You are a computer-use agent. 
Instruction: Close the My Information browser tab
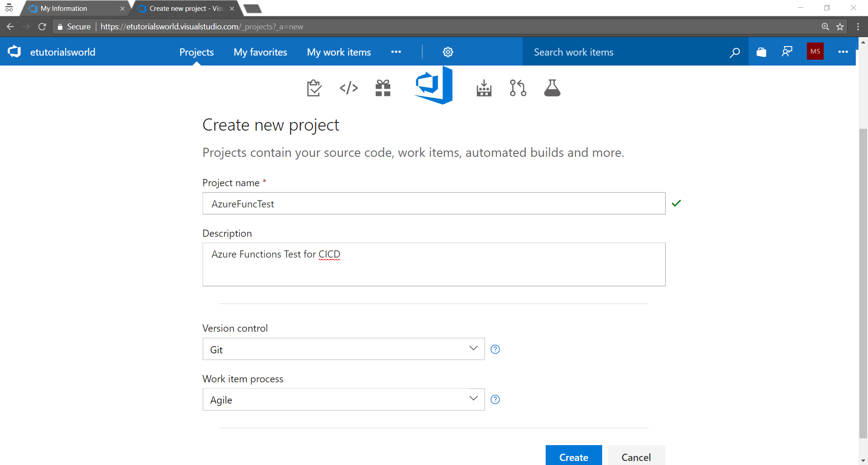pyautogui.click(x=122, y=9)
